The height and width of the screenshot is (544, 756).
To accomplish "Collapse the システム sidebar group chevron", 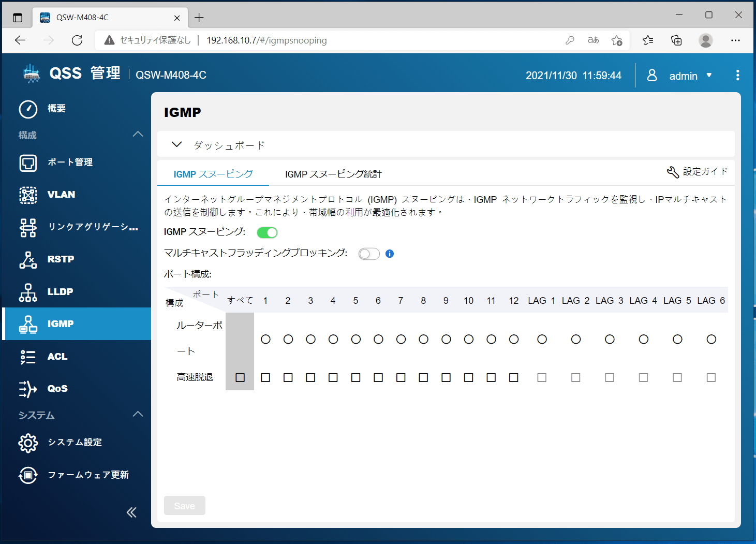I will click(138, 415).
